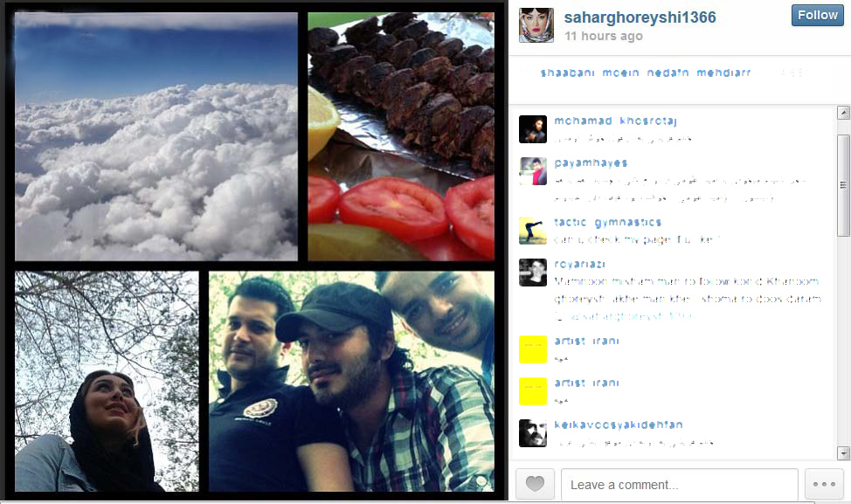This screenshot has height=504, width=851.
Task: View tactic gymnastics avatar icon
Action: (x=532, y=231)
